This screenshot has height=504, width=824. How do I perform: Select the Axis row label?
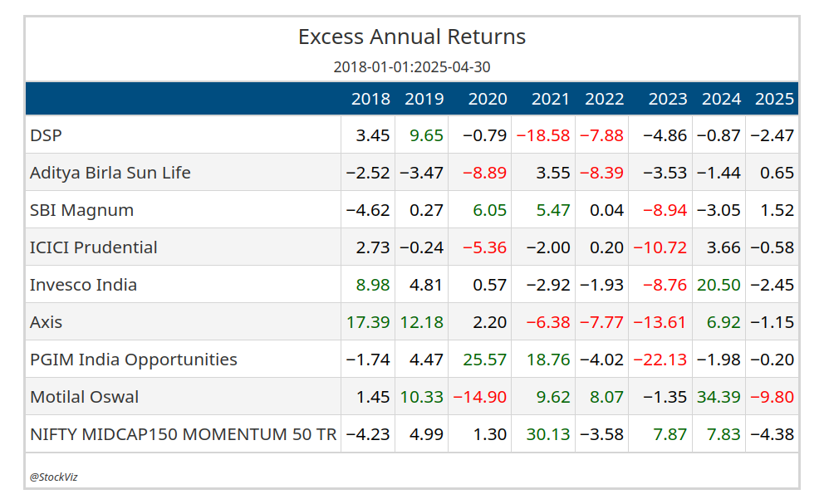pos(46,322)
